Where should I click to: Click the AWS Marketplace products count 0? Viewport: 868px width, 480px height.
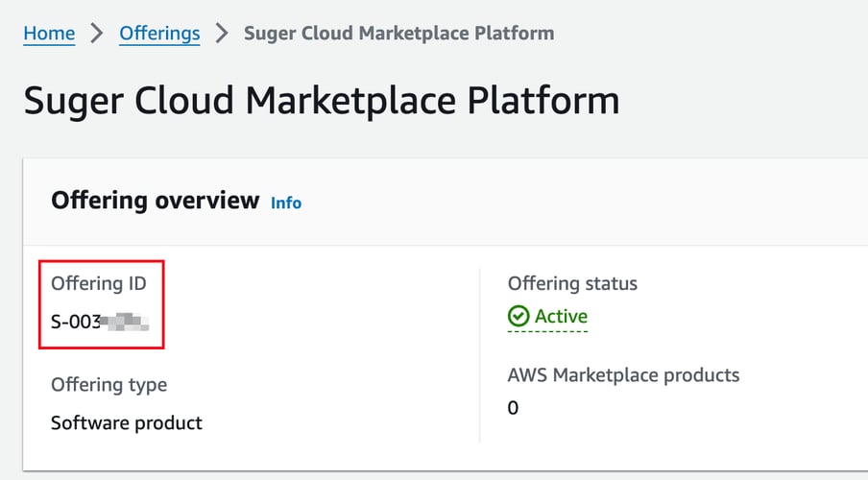click(x=513, y=408)
